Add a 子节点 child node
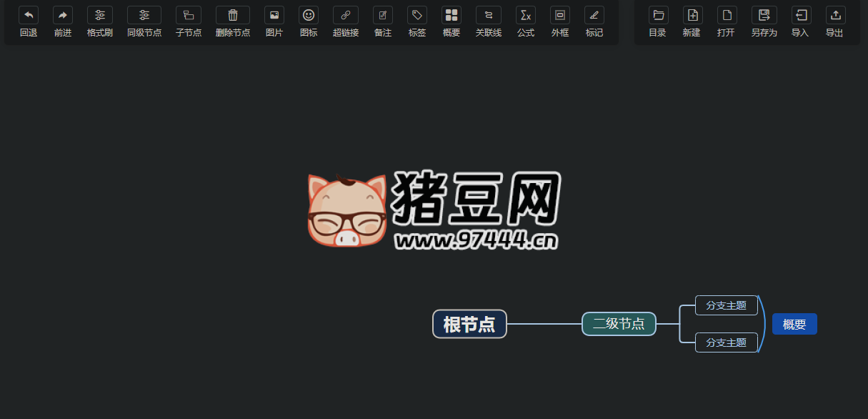 pos(188,21)
